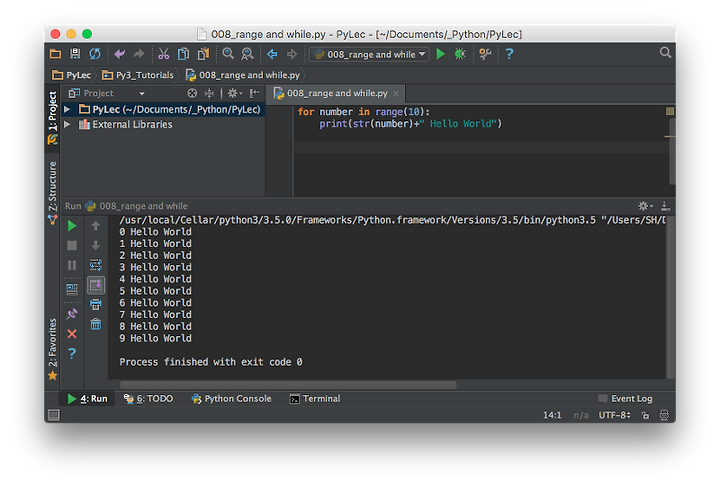Open the project panel gear settings menu
Screen dimensions: 720x486
click(234, 93)
